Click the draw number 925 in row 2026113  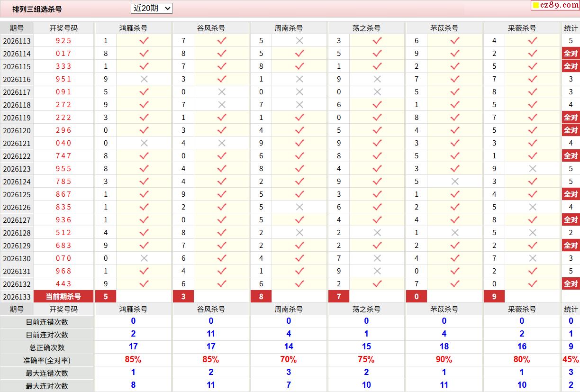pos(63,41)
